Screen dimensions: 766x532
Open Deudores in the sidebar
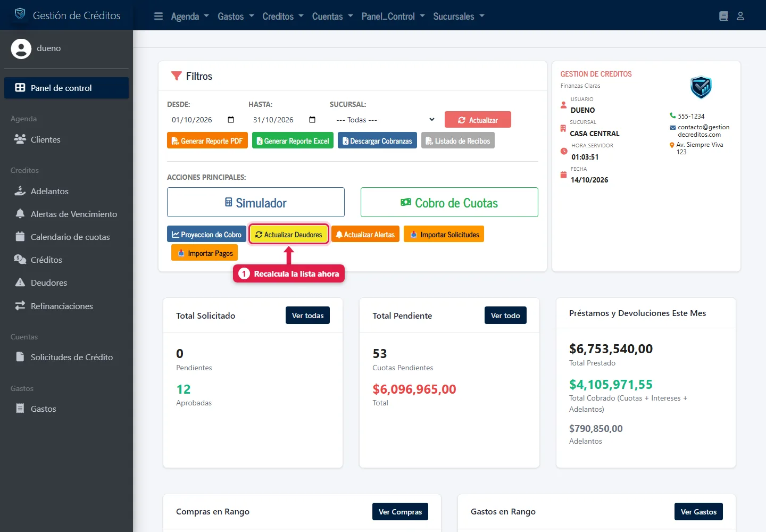[66, 282]
